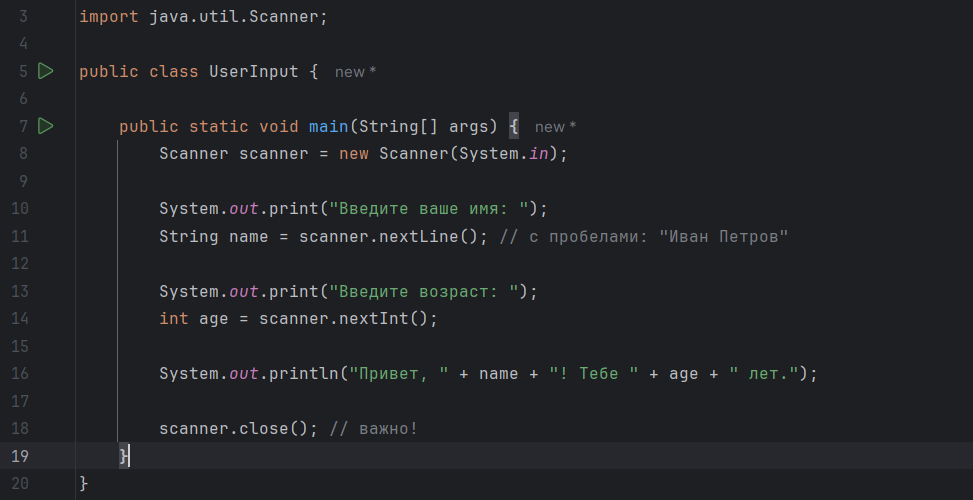This screenshot has height=500, width=973.
Task: Click line number 14 in the gutter
Action: (x=20, y=319)
